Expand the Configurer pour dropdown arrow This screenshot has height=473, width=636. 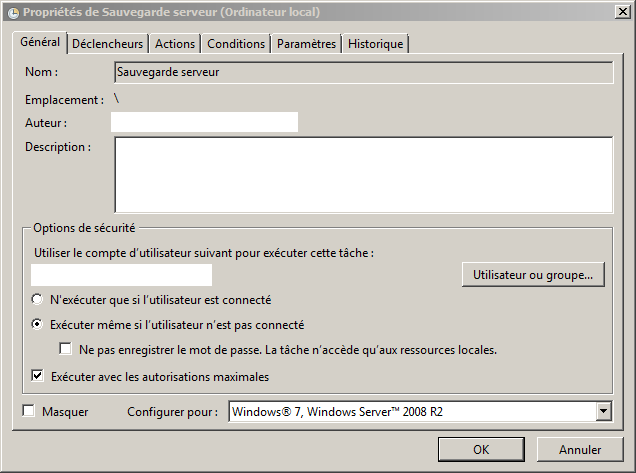(603, 411)
